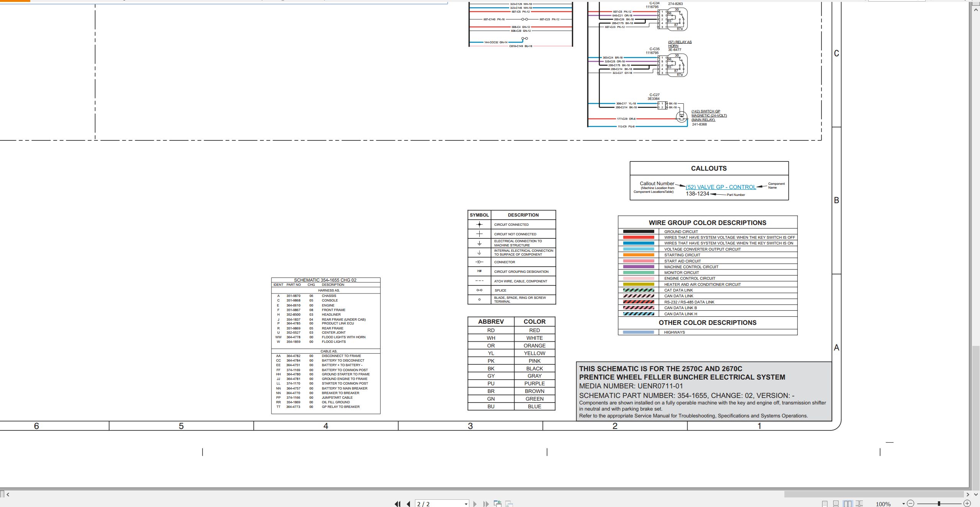Click the horizontal scrollbar thumb
Image resolution: width=980 pixels, height=507 pixels.
point(874,494)
